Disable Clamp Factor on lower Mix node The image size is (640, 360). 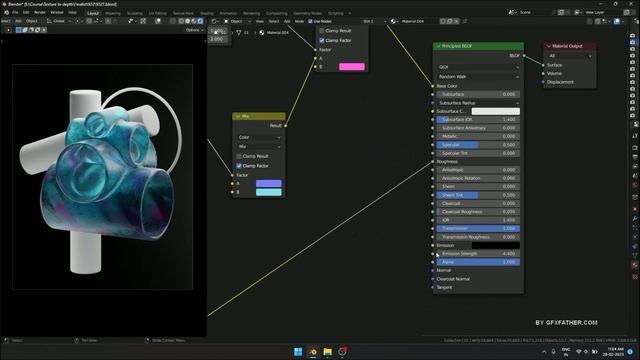click(239, 166)
